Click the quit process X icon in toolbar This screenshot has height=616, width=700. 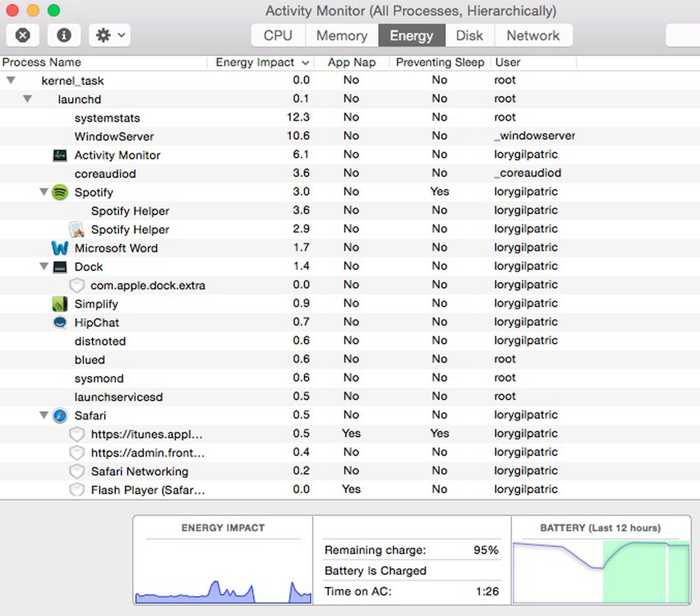(x=22, y=35)
